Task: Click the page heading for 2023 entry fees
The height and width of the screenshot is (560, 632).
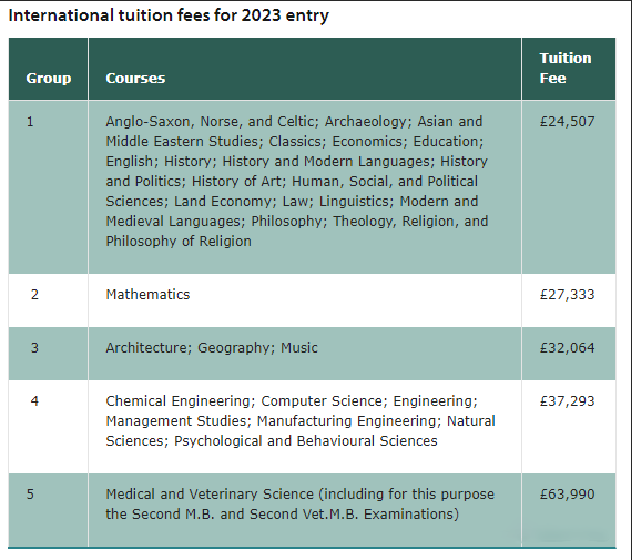Action: point(168,16)
